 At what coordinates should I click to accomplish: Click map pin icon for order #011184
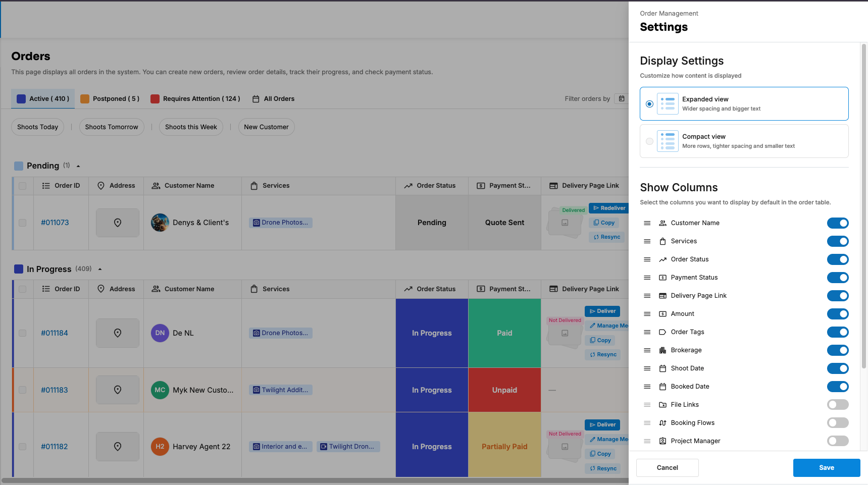(118, 333)
